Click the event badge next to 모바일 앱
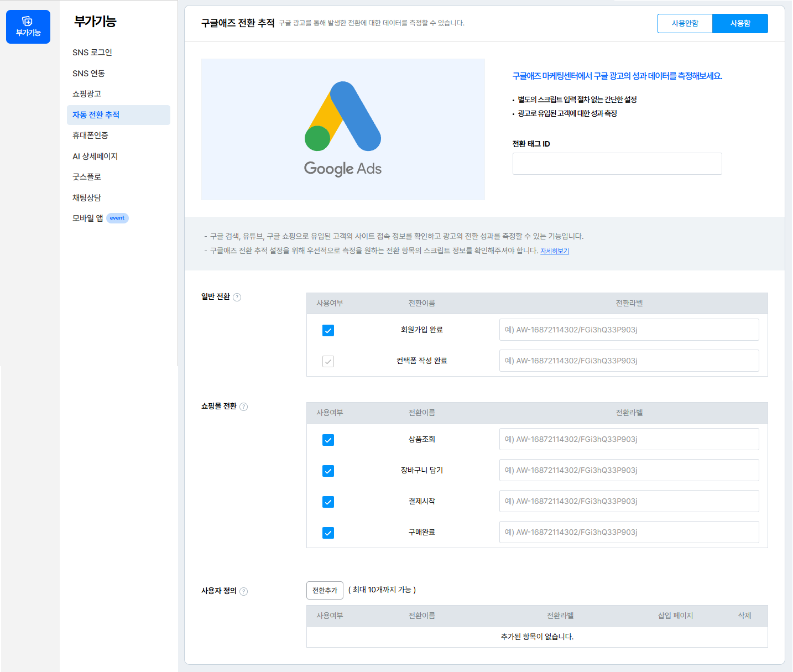This screenshot has width=793, height=672. 117,218
